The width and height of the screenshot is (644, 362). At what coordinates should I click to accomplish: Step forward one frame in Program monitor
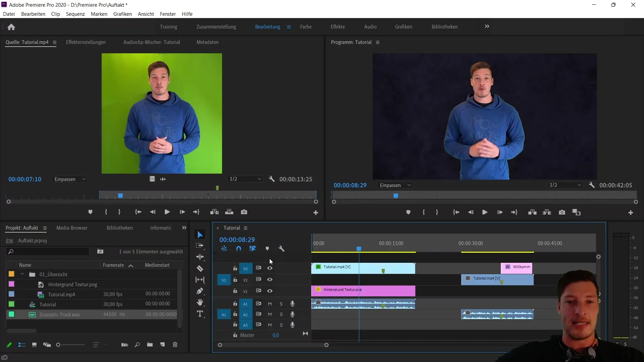[x=500, y=213]
